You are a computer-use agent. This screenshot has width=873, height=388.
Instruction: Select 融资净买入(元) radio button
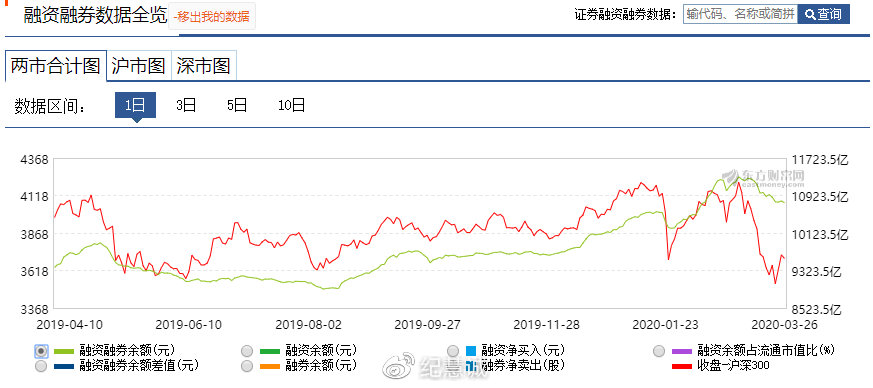(x=453, y=351)
